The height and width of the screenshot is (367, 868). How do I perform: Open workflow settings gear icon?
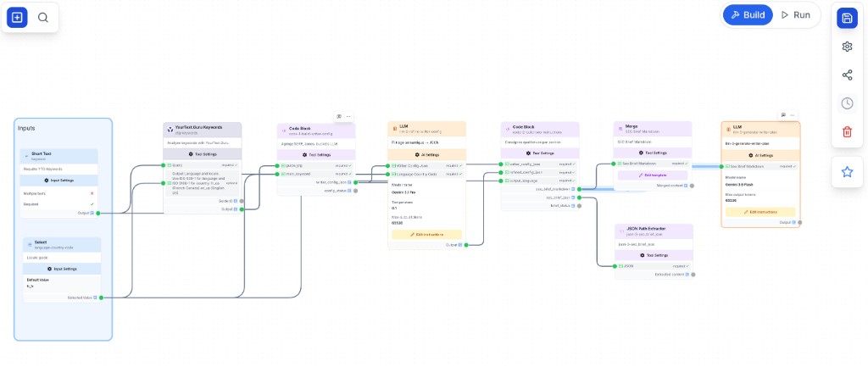tap(847, 47)
